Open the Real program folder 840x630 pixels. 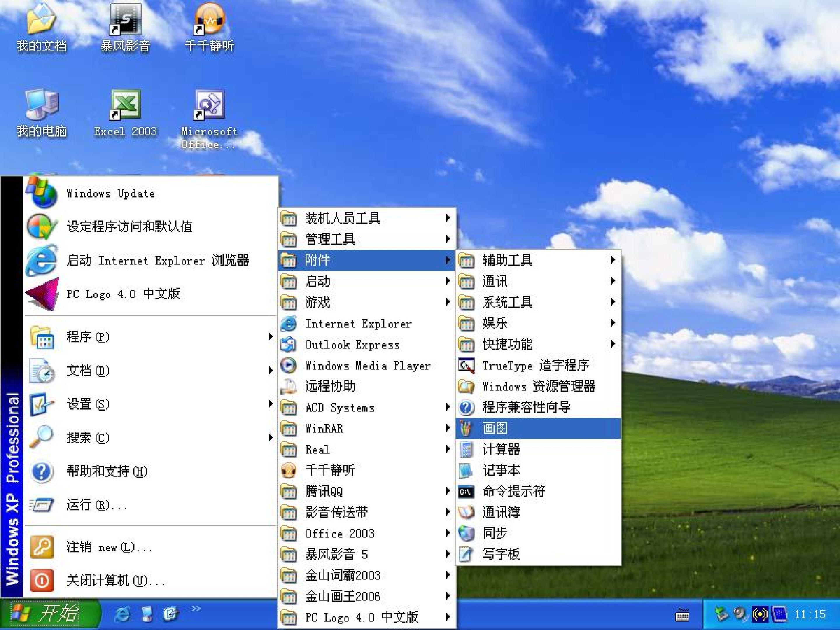coord(367,449)
